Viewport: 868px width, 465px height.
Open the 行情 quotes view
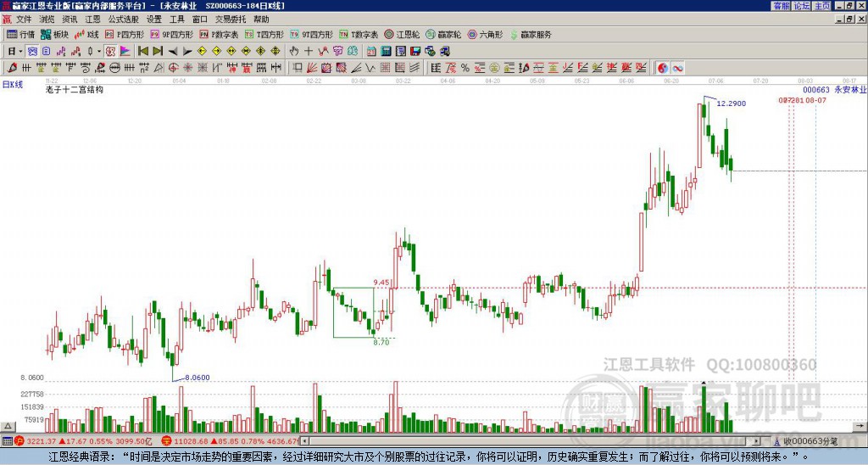coord(20,34)
